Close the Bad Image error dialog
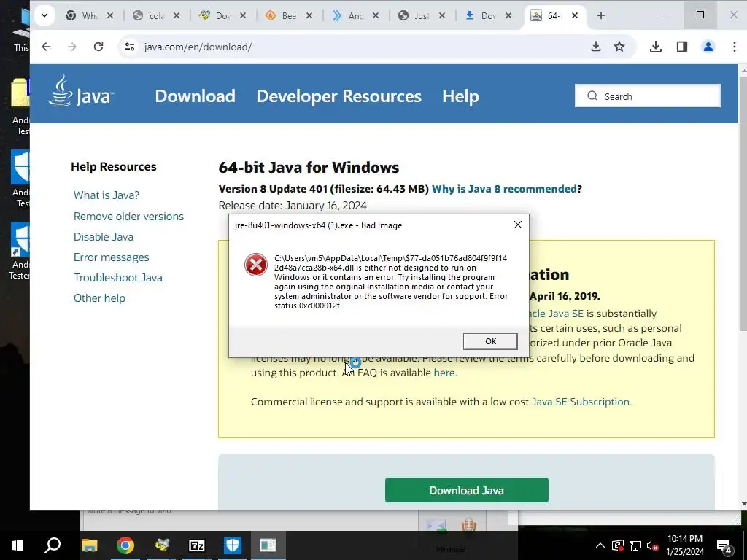The width and height of the screenshot is (747, 560). click(518, 225)
